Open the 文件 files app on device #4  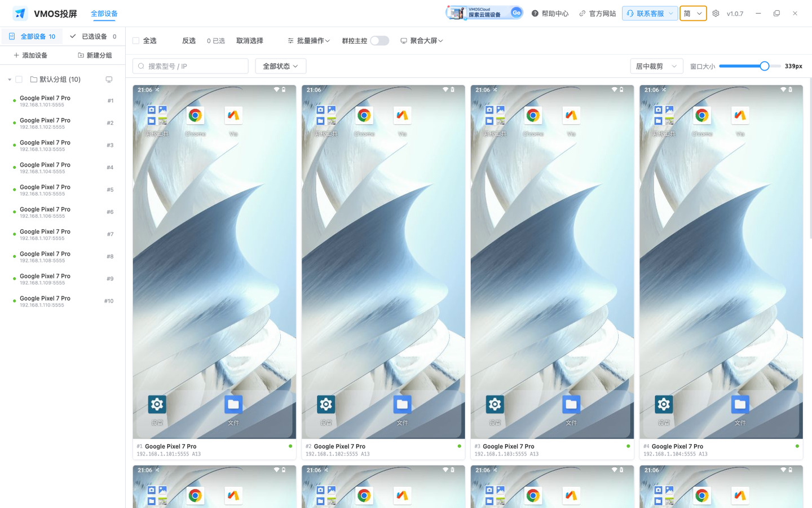tap(740, 404)
